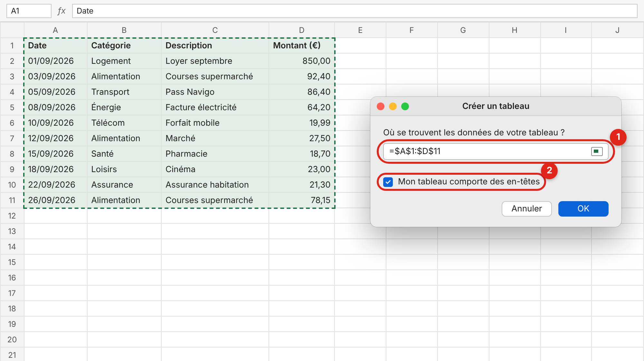
Task: Click the table range input =$A$1:$D$11
Action: point(496,151)
